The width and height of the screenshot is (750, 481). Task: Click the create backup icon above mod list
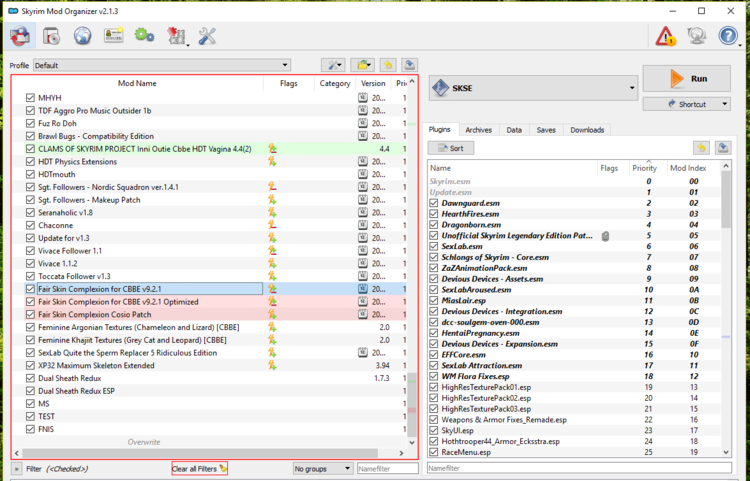pyautogui.click(x=409, y=65)
